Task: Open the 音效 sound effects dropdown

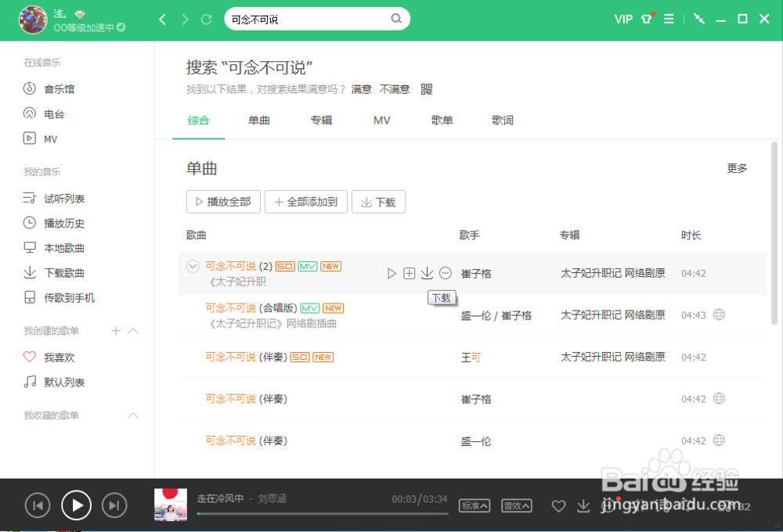Action: tap(516, 505)
